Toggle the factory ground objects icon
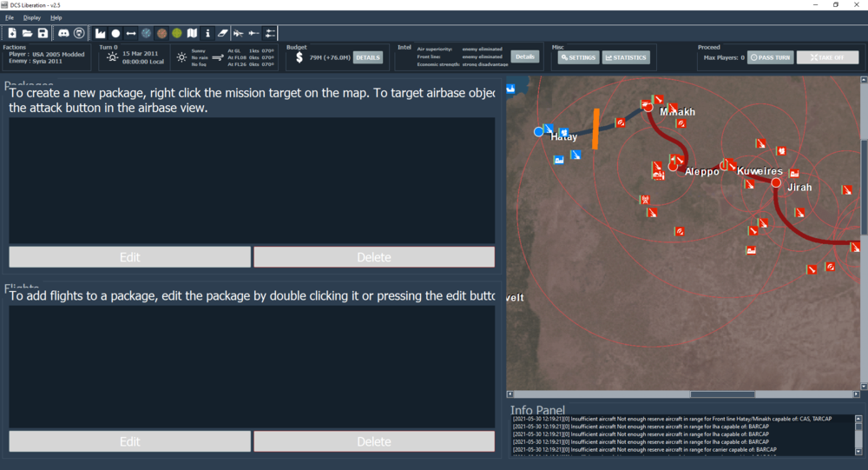This screenshot has height=470, width=868. click(x=101, y=33)
